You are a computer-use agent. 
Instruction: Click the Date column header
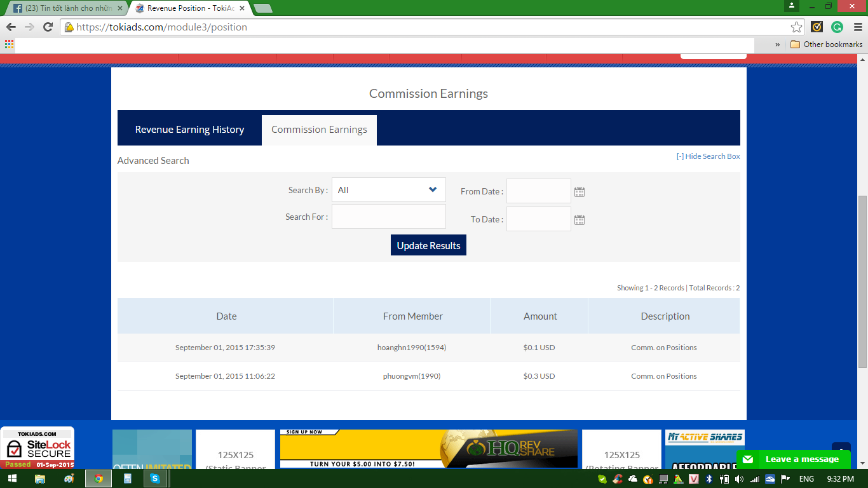tap(226, 316)
